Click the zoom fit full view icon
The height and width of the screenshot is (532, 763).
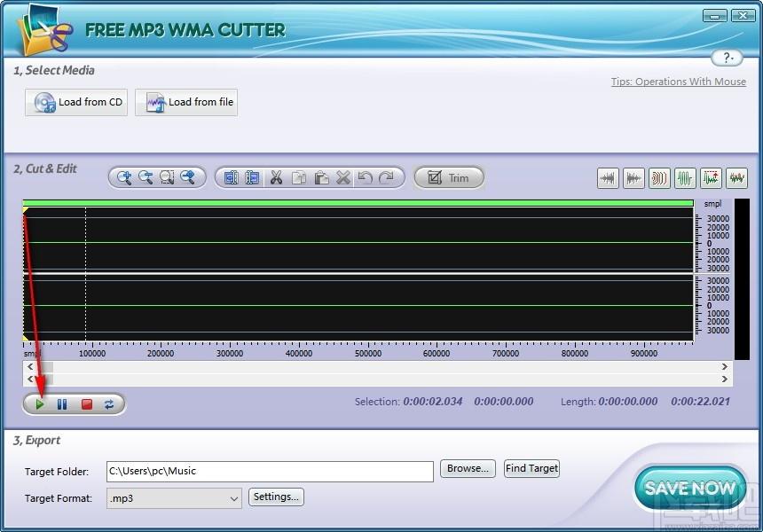pos(188,178)
